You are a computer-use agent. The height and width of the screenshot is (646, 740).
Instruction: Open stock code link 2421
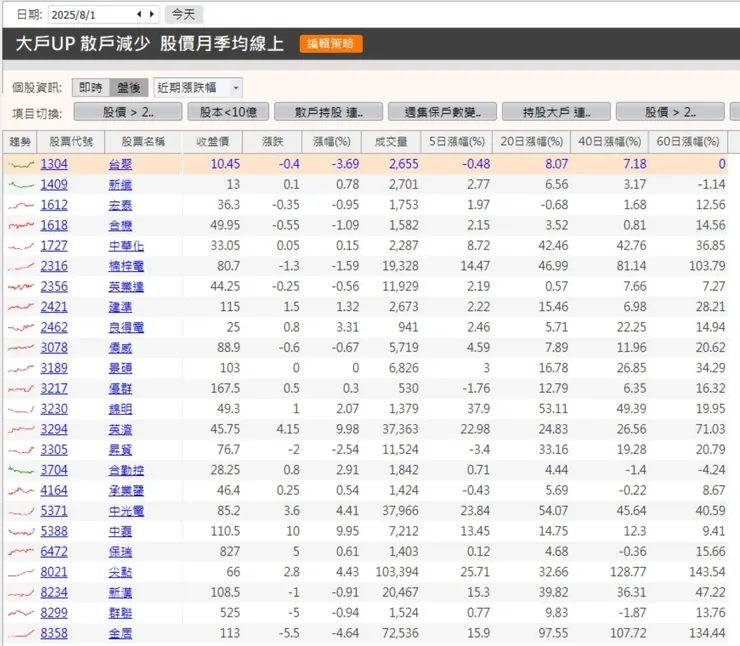pyautogui.click(x=54, y=307)
